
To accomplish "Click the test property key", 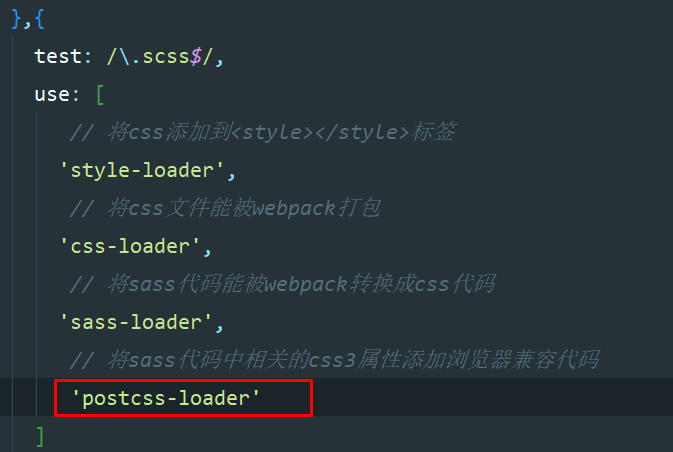I will pyautogui.click(x=58, y=56).
